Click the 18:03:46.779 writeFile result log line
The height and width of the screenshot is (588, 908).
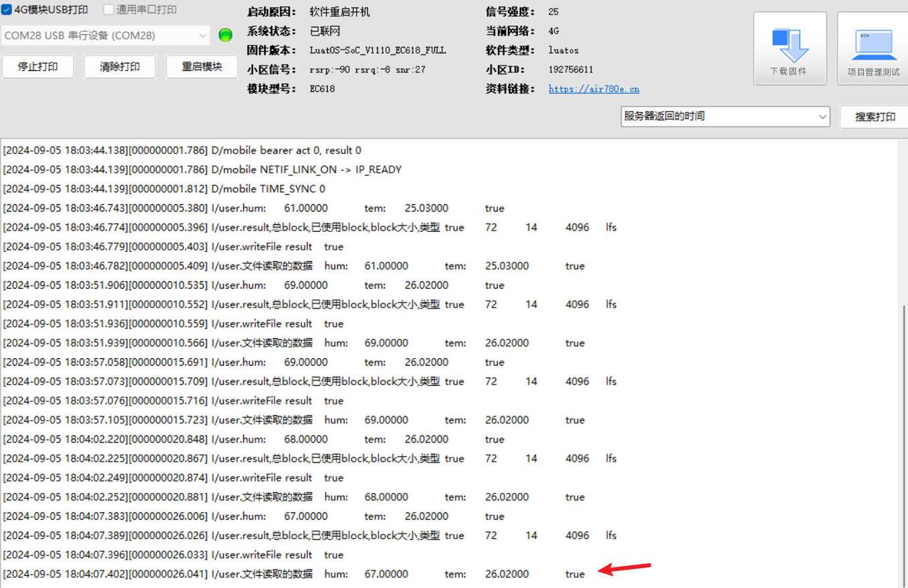173,247
